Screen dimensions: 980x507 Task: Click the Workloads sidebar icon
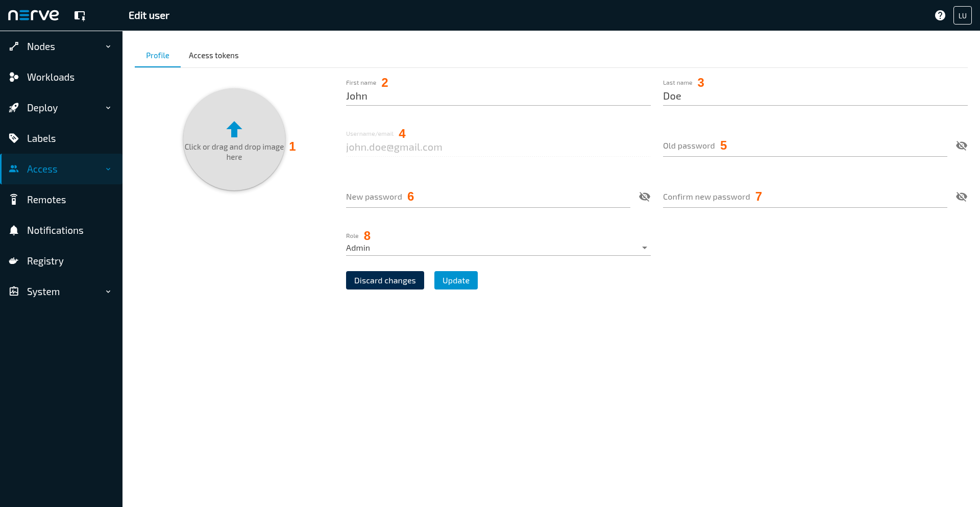(14, 77)
